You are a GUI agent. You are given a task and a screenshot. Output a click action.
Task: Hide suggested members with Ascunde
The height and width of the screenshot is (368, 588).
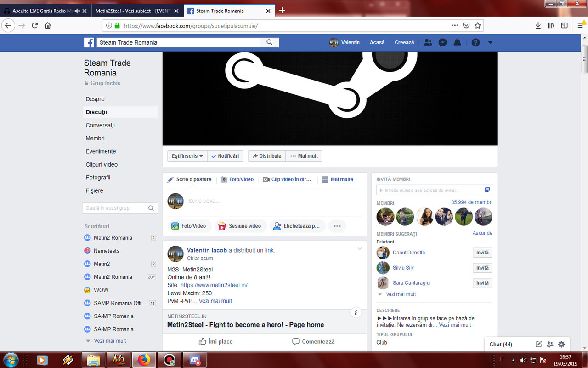coord(482,233)
